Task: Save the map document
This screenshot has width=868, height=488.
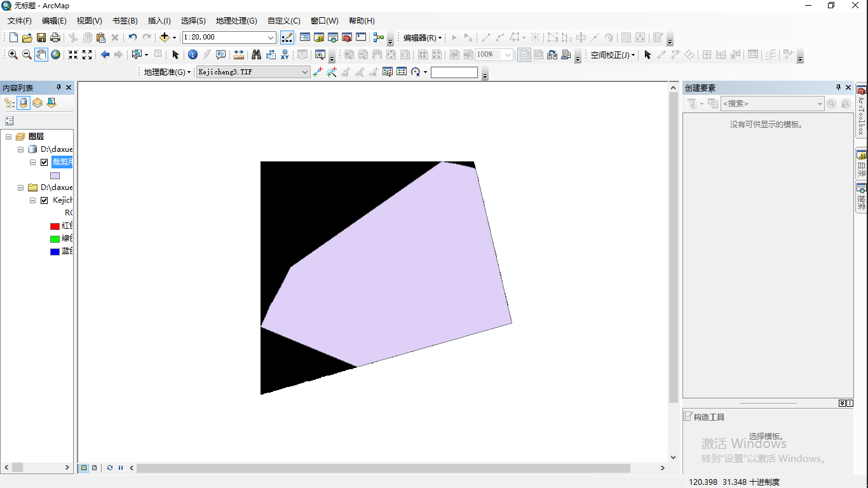Action: (41, 37)
